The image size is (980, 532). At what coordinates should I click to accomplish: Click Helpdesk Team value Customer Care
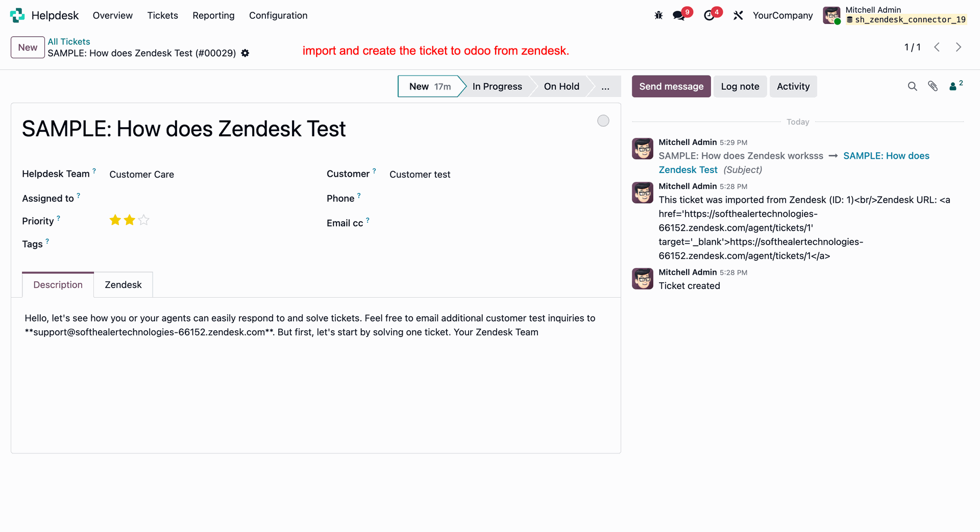(142, 175)
